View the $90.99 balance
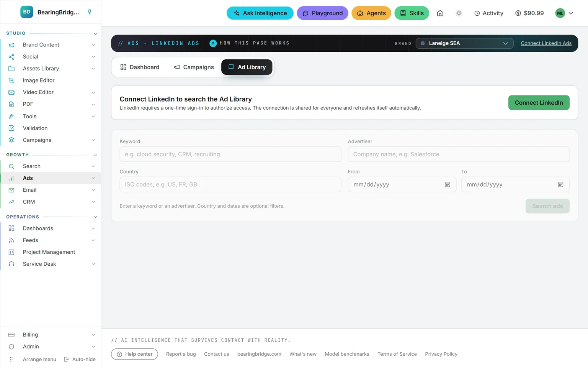 pos(529,13)
